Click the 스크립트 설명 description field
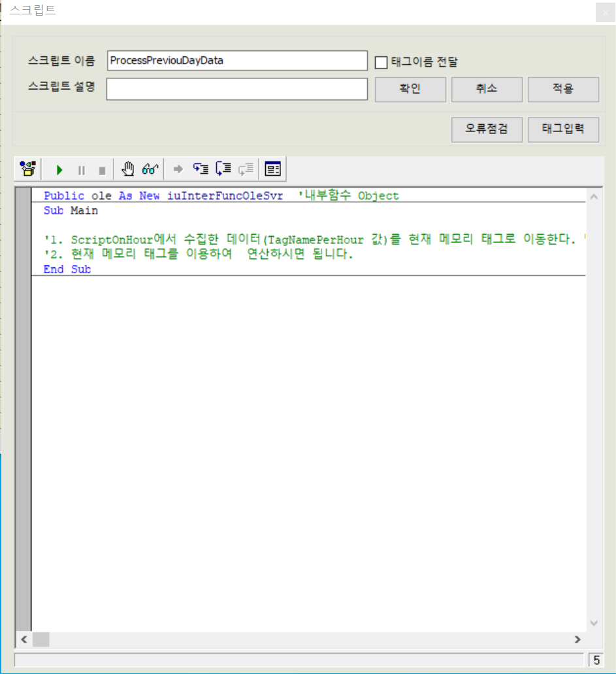This screenshot has height=674, width=616. (236, 89)
